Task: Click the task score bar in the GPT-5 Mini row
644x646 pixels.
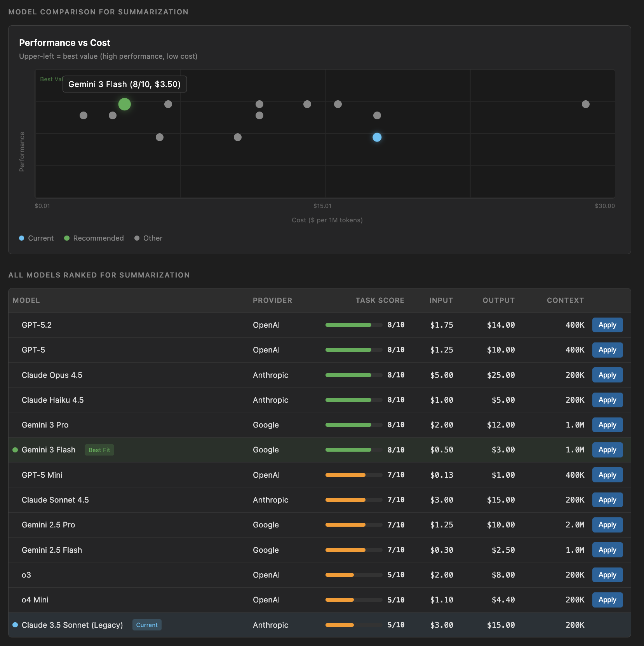Action: pyautogui.click(x=354, y=475)
